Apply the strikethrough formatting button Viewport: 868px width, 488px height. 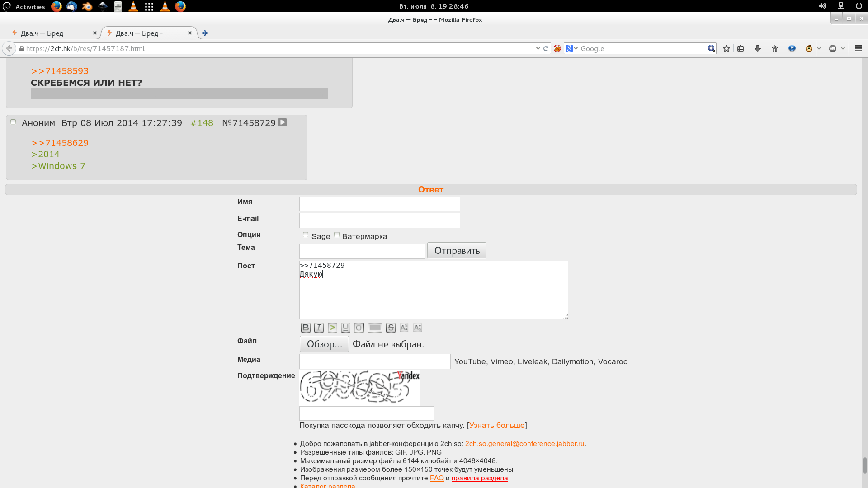tap(391, 328)
